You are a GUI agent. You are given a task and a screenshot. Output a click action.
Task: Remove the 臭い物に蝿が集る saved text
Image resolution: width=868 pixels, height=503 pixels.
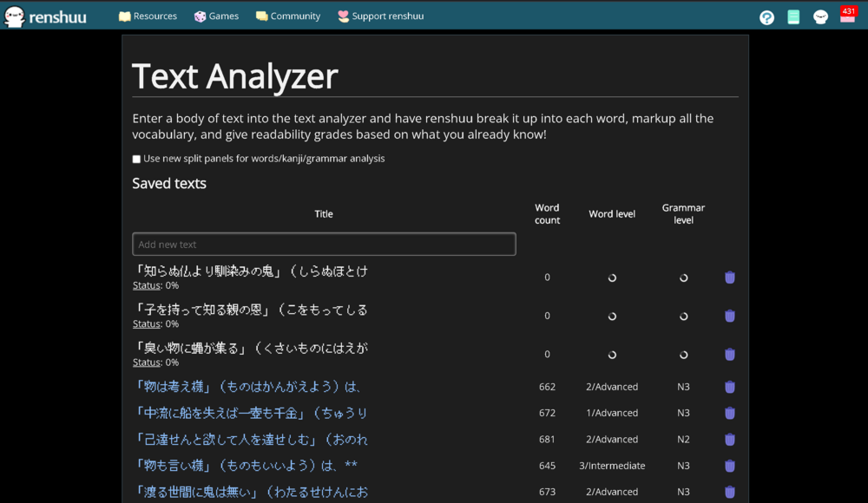[x=730, y=354]
